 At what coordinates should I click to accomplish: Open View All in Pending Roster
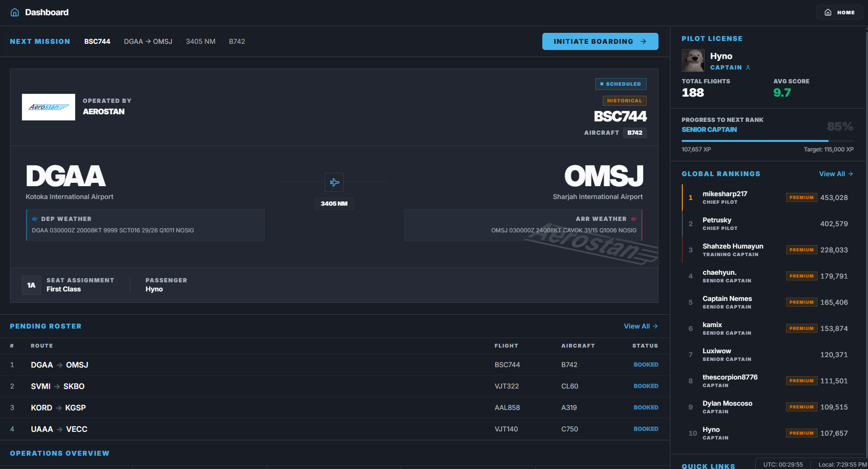[x=641, y=326]
